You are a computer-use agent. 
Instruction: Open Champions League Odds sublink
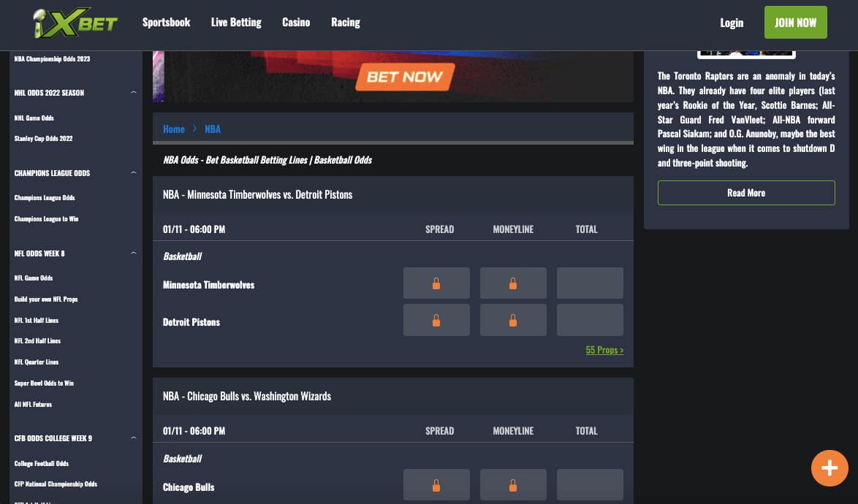point(45,198)
